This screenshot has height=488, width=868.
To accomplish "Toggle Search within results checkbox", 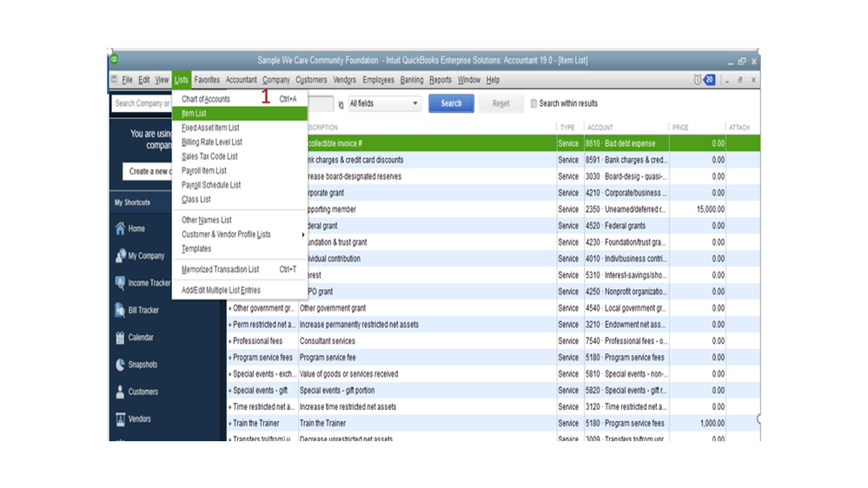I will pos(533,103).
